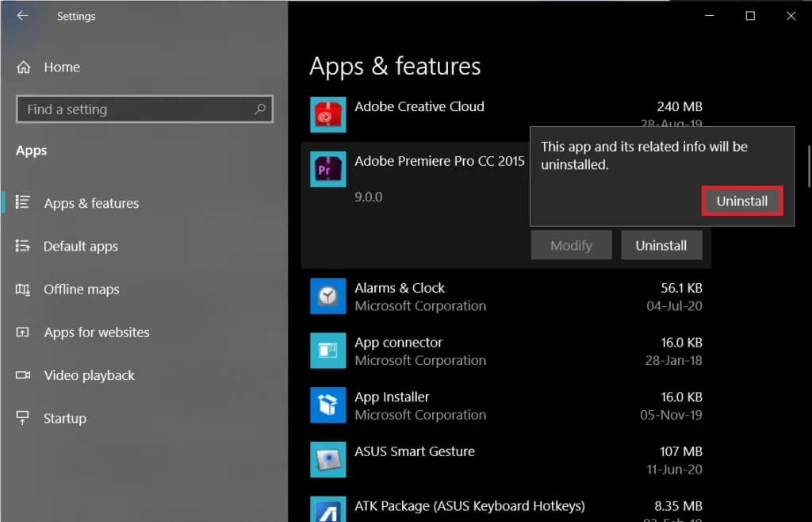Click the uninstall confirmation message text
This screenshot has width=812, height=522.
[644, 155]
